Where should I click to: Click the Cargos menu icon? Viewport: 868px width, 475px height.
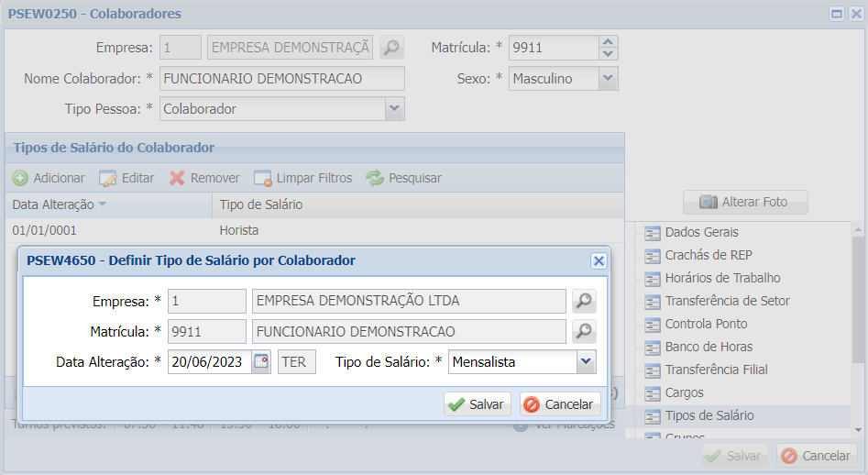click(x=653, y=393)
